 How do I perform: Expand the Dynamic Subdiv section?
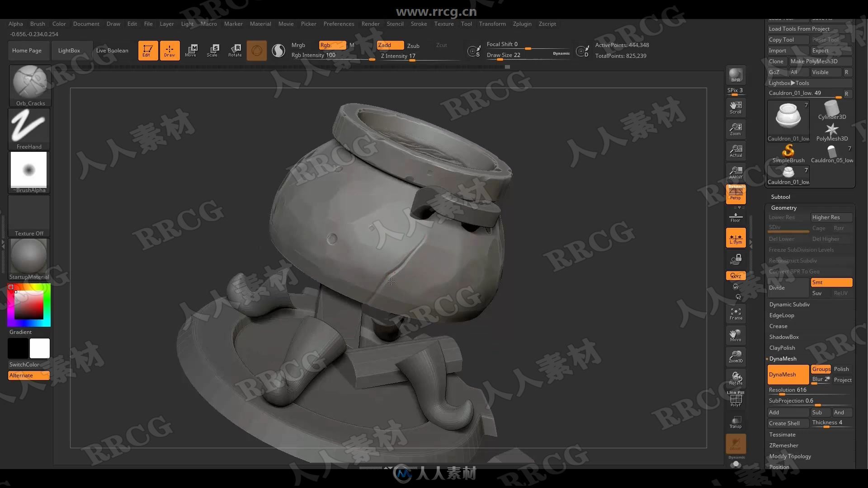[789, 305]
